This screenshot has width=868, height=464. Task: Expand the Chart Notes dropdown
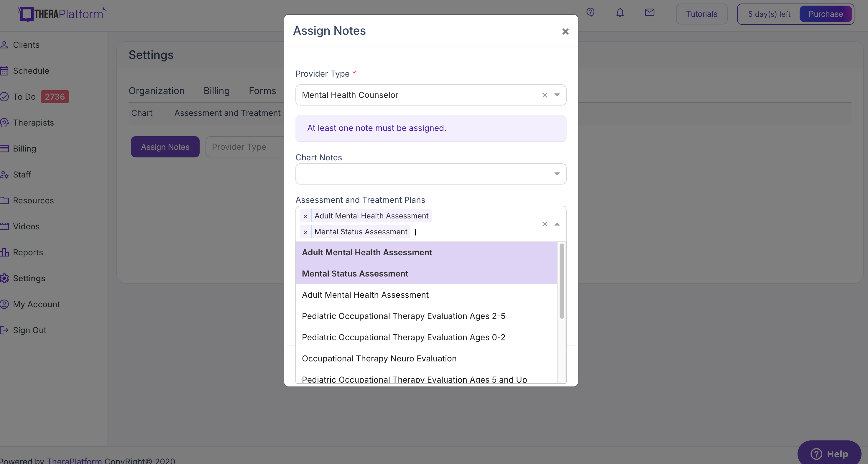(x=557, y=174)
